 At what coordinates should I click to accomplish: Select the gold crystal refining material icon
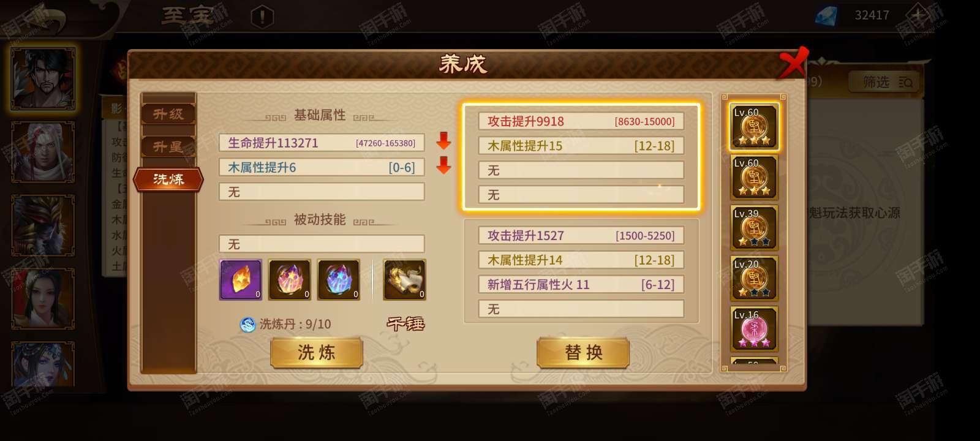pyautogui.click(x=241, y=279)
